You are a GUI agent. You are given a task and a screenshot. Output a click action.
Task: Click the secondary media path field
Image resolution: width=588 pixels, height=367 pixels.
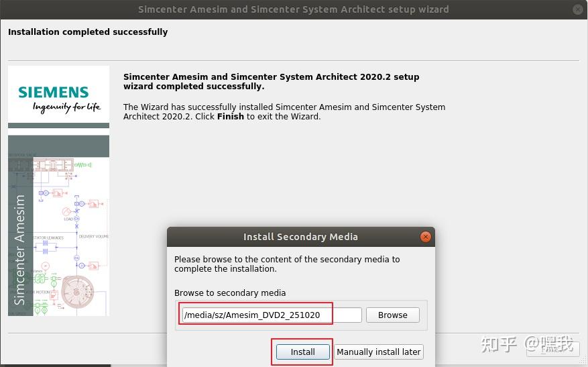(x=272, y=315)
